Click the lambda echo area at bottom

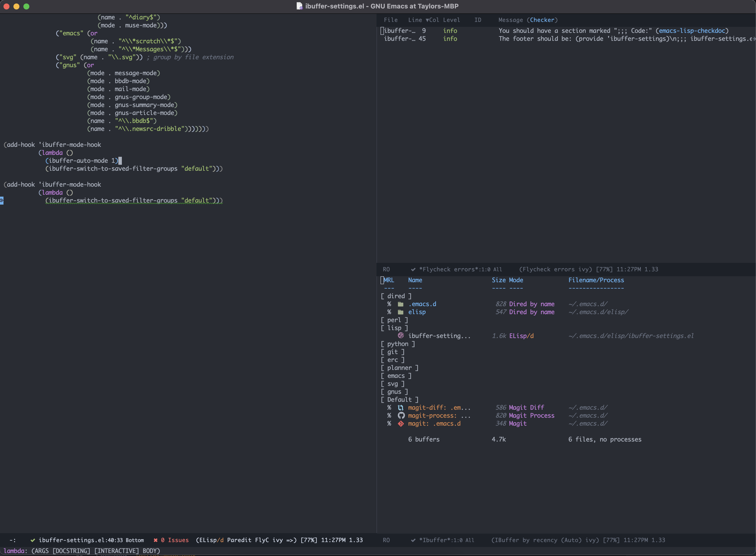pyautogui.click(x=82, y=551)
